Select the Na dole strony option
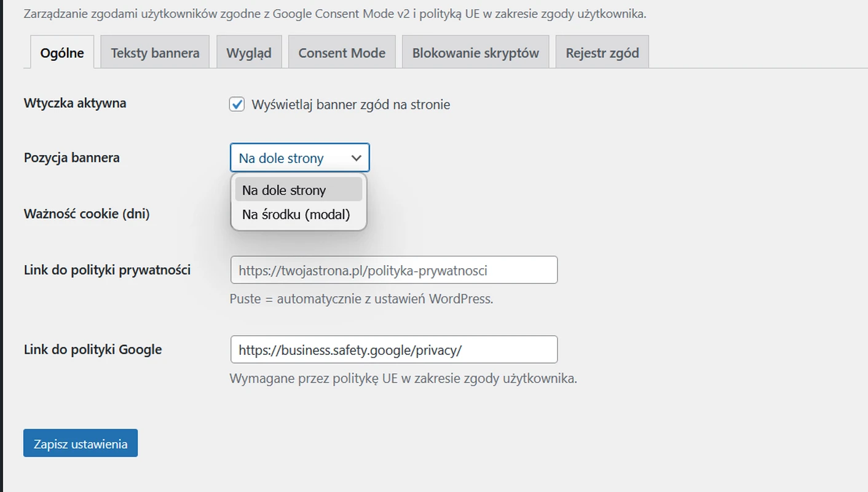Image resolution: width=868 pixels, height=492 pixels. (x=283, y=190)
